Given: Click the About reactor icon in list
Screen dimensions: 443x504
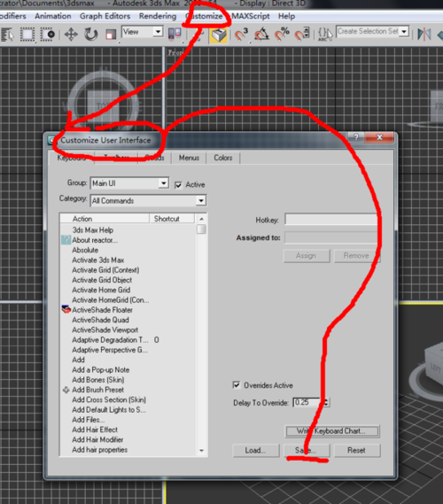Looking at the screenshot, I should (66, 240).
